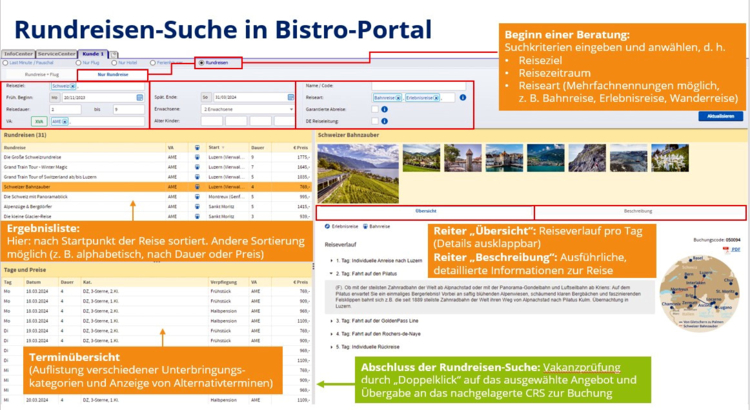Open the calendar icon for Früh. Beginn
The image size is (750, 410).
tap(140, 97)
